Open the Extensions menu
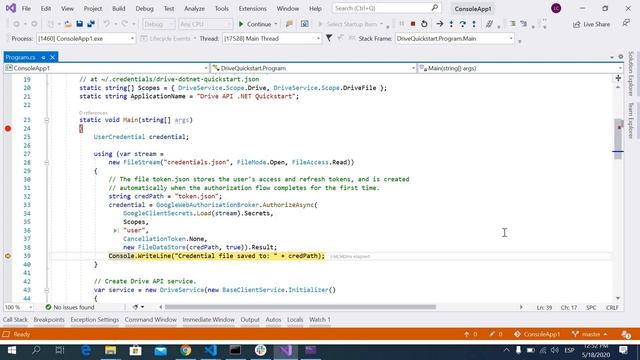The height and width of the screenshot is (360, 640). tap(252, 8)
